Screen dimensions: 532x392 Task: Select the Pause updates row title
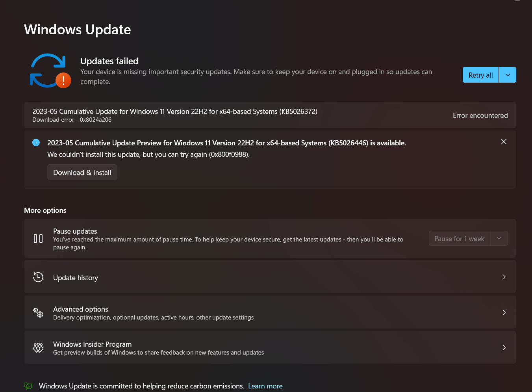[x=75, y=231]
